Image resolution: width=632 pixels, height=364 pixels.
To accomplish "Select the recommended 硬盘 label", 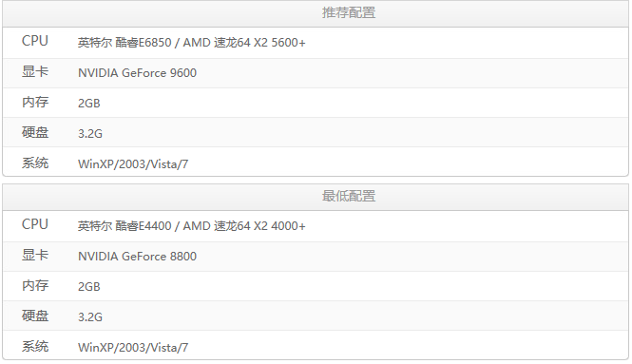I will [x=35, y=132].
